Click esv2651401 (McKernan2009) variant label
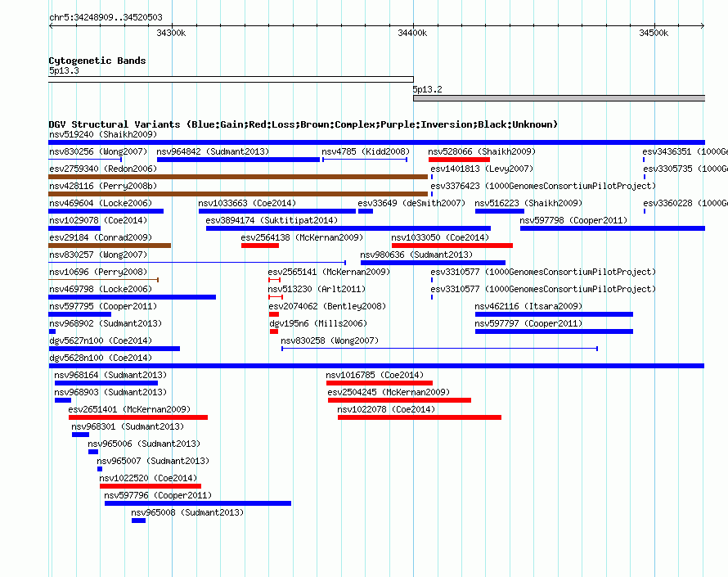 129,409
